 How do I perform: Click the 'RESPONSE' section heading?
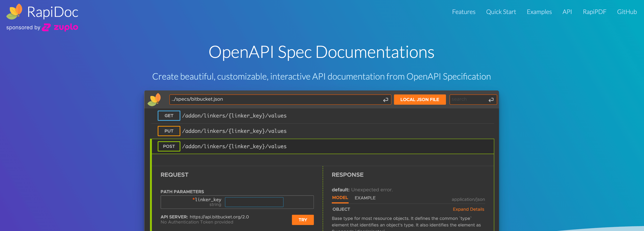click(348, 175)
